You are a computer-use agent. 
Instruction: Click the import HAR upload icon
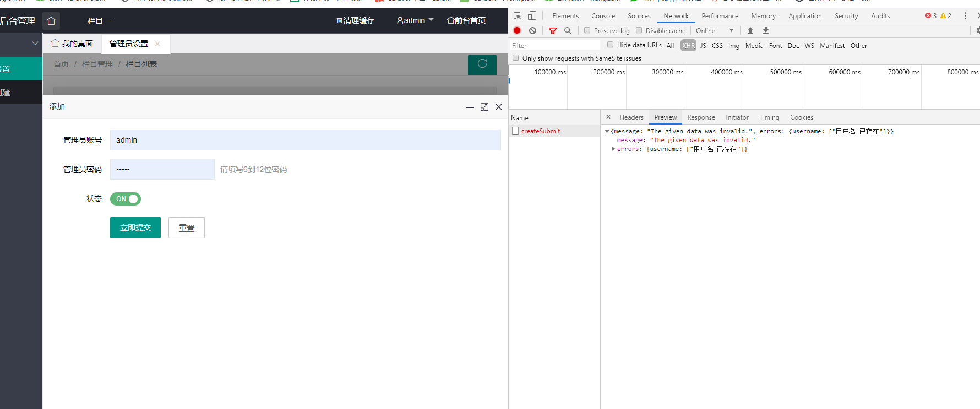tap(750, 30)
